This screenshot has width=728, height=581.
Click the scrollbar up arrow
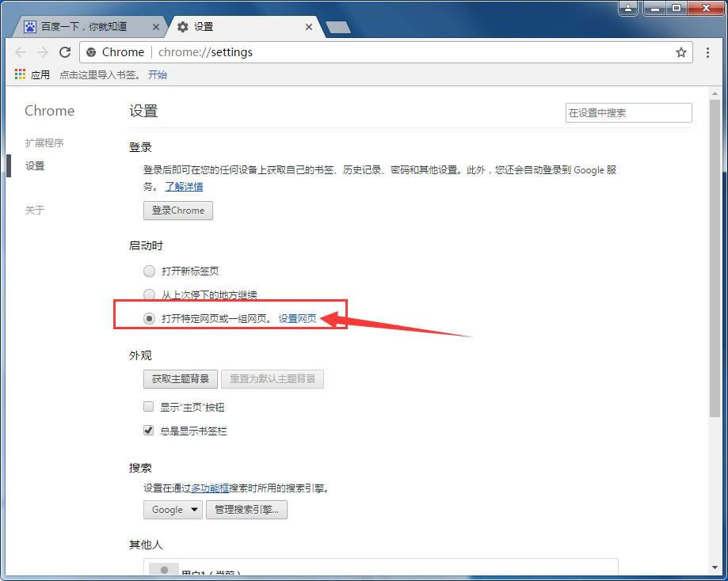click(715, 93)
